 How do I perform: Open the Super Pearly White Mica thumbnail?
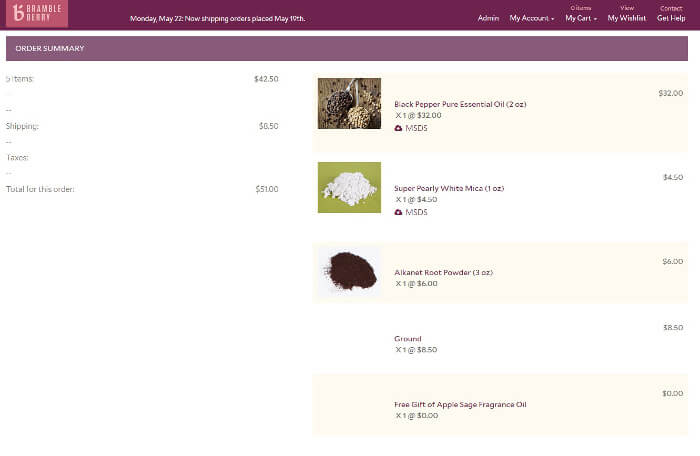[x=349, y=187]
